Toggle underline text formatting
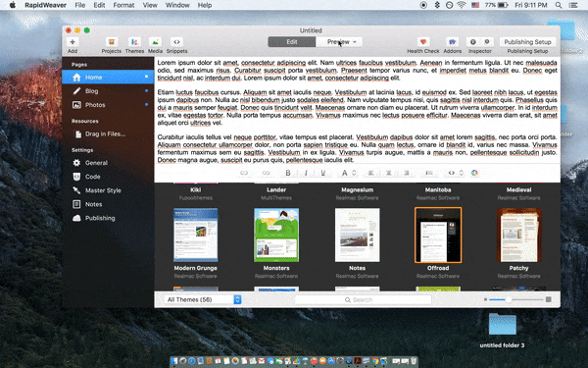 tap(322, 173)
